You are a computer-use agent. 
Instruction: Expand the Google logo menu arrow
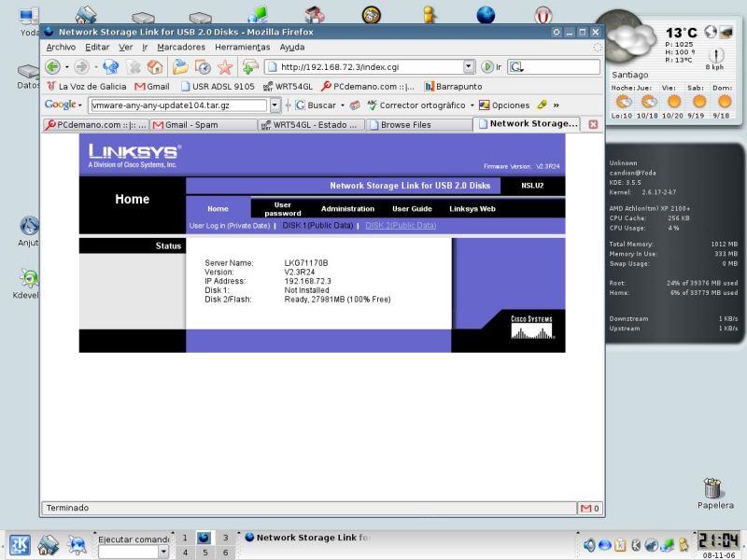click(x=79, y=105)
